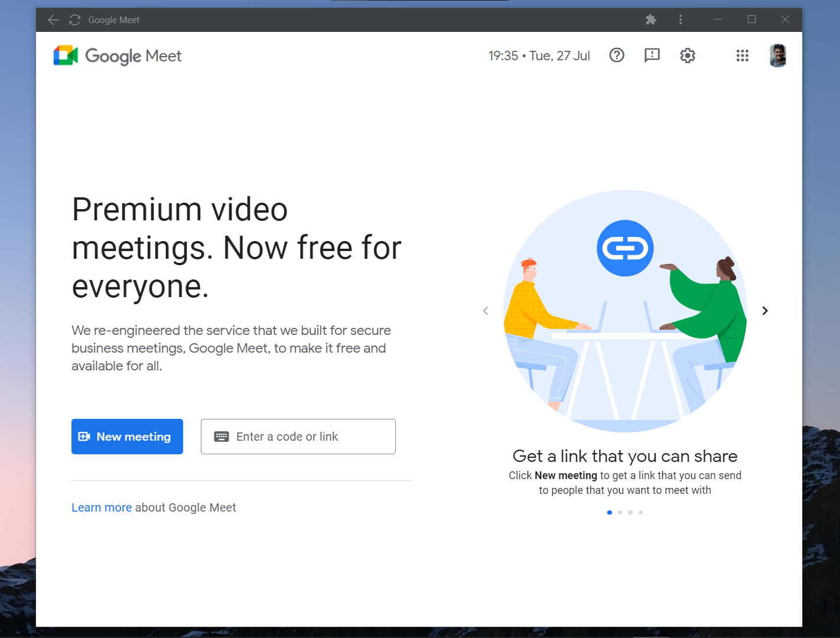Click the Google Meet logo
The width and height of the screenshot is (840, 638).
[x=118, y=56]
